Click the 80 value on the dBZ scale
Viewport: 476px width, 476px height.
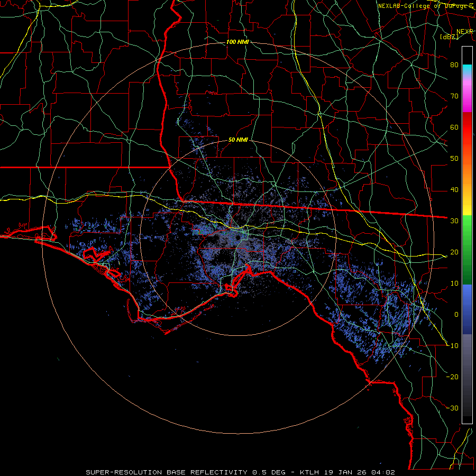point(454,65)
